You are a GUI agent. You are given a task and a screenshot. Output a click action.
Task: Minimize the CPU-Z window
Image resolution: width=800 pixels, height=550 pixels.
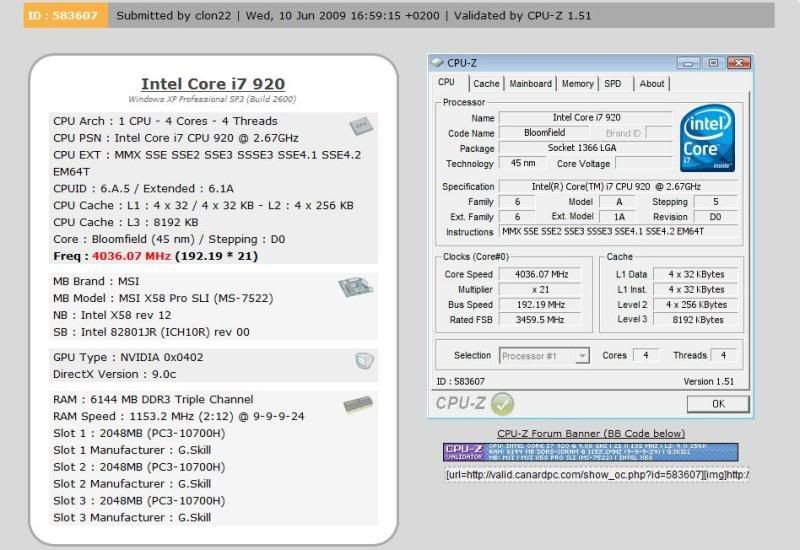tap(688, 63)
